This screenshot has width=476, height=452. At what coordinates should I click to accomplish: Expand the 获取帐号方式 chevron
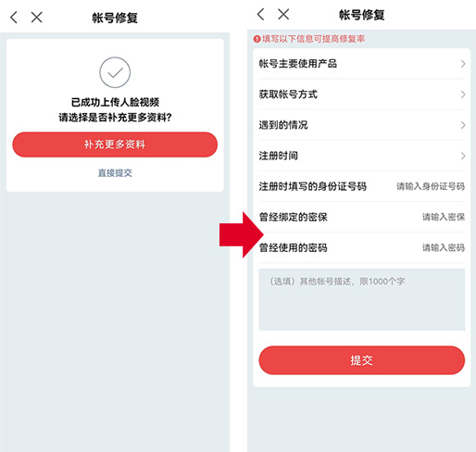[x=463, y=94]
